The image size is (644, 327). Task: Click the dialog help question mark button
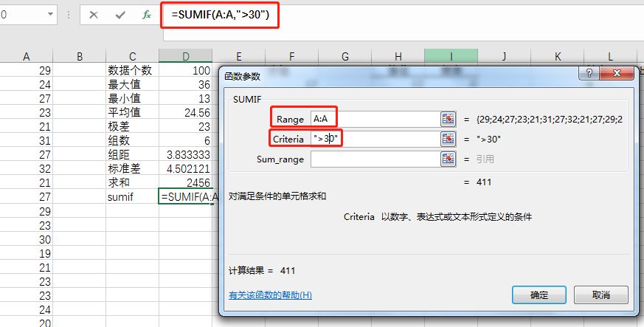589,74
